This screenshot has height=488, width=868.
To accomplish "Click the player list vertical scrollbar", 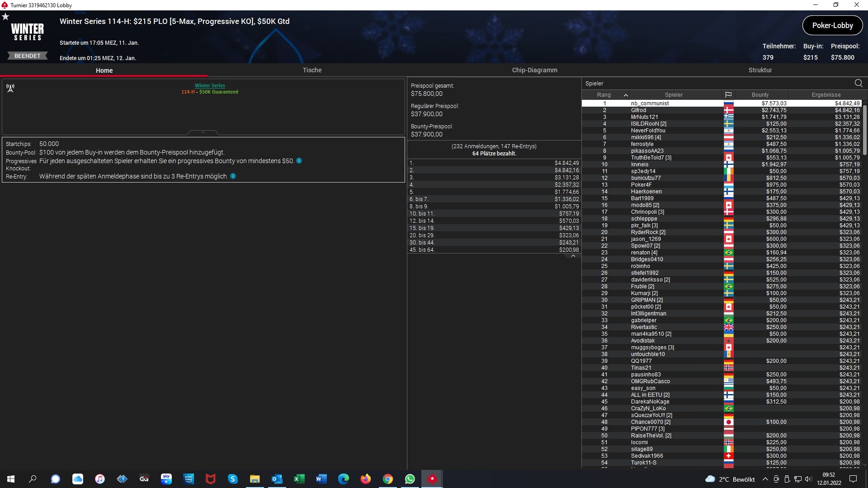I will (864, 131).
